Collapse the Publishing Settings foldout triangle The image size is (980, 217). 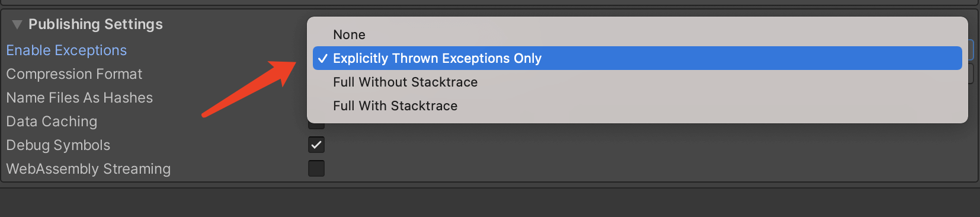(x=17, y=24)
